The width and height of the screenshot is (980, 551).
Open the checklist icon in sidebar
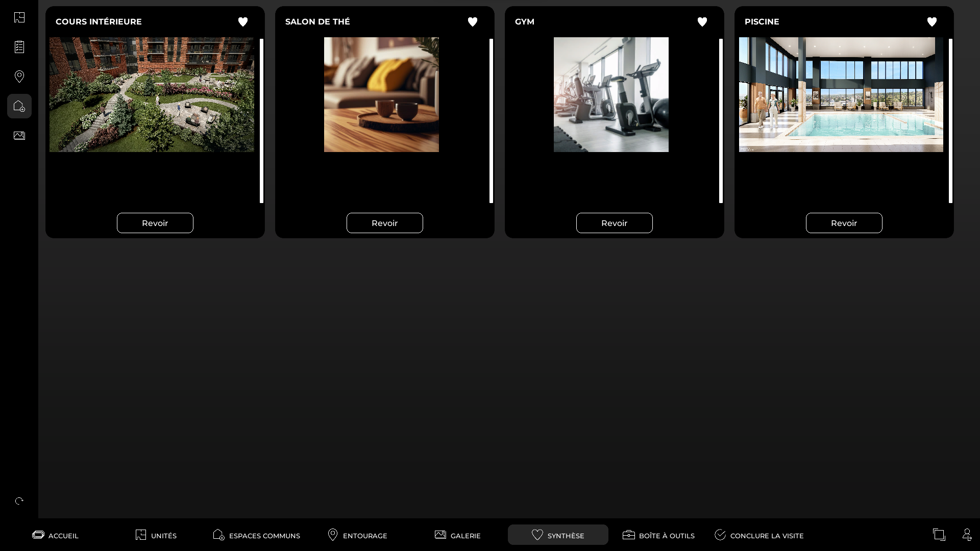point(19,47)
